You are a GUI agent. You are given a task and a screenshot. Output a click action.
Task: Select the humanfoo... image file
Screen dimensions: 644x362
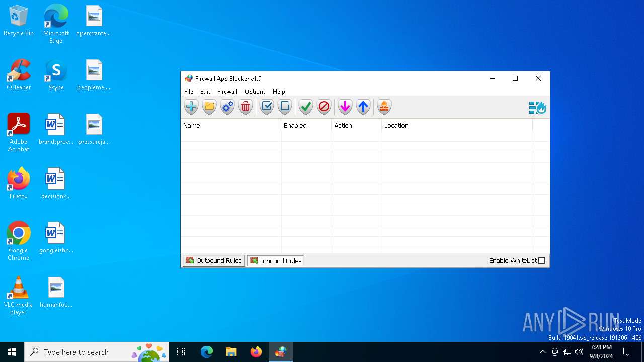point(56,293)
